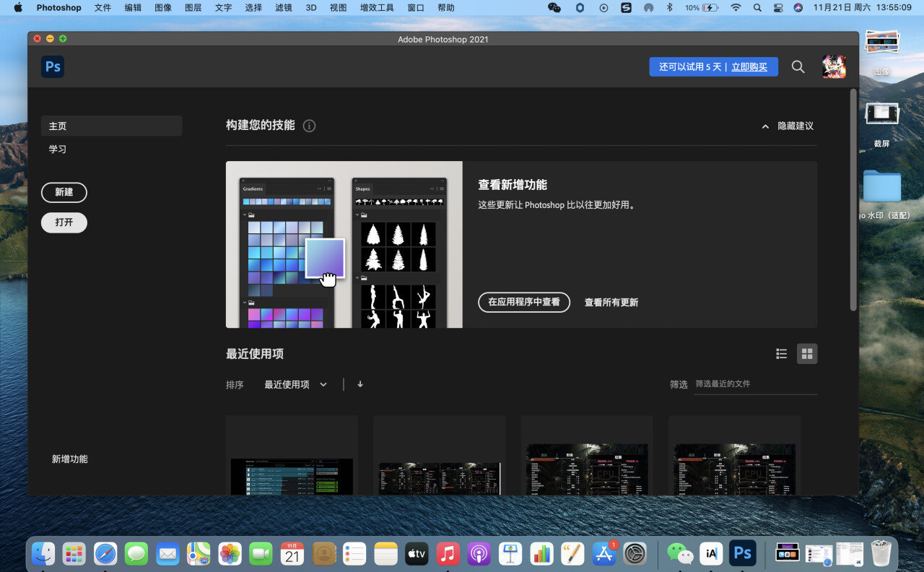The image size is (924, 572).
Task: Open the 新增功能 link in sidebar
Action: coord(70,459)
